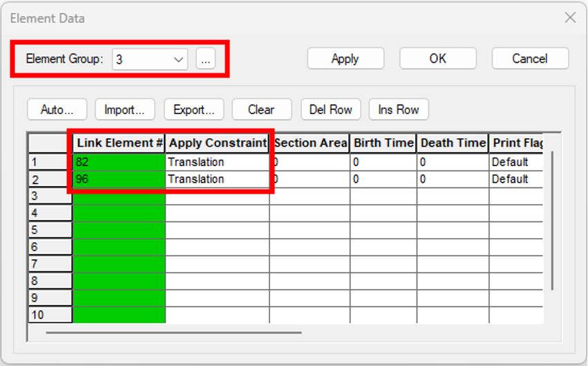The width and height of the screenshot is (588, 366).
Task: Click the vertical scrollbar of the table
Action: tap(552, 220)
